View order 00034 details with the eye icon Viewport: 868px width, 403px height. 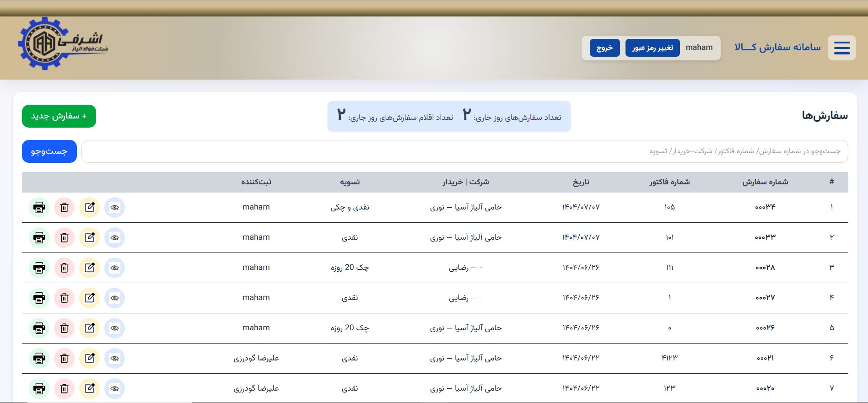115,207
